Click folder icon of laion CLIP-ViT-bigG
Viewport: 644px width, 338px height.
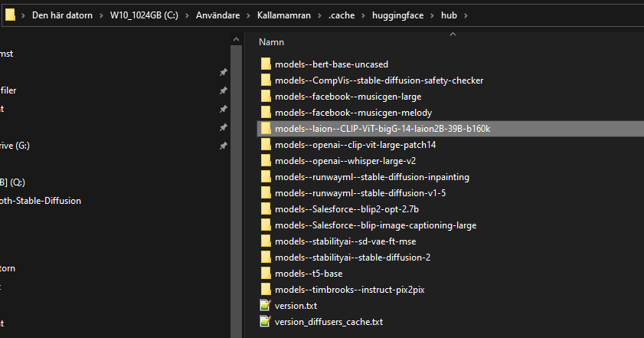tap(266, 129)
